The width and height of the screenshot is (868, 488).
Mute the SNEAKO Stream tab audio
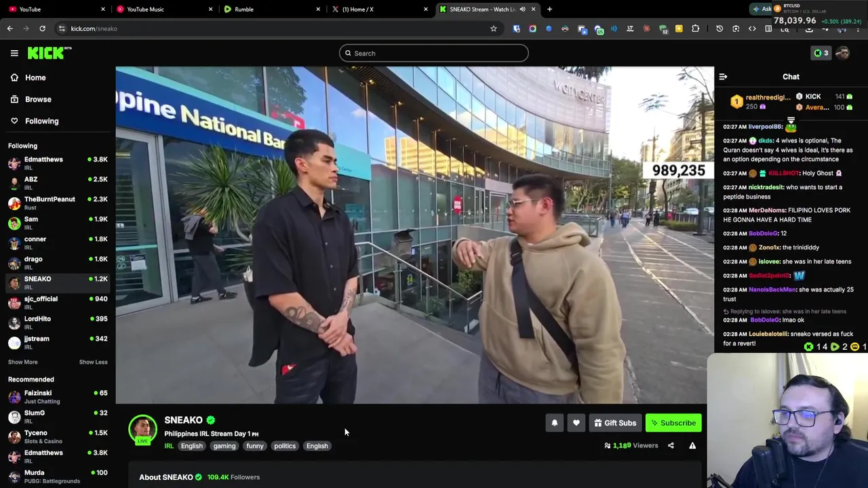pyautogui.click(x=522, y=9)
